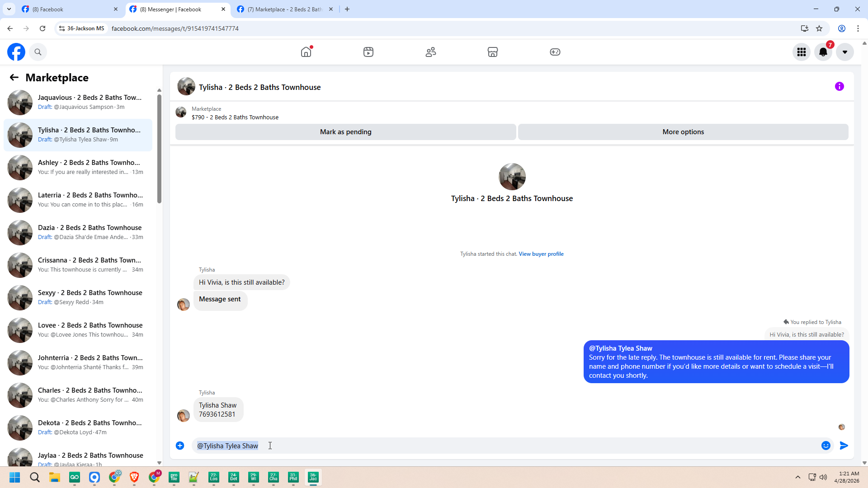Click Tylisha's header profile thumbnail
868x488 pixels.
[186, 86]
